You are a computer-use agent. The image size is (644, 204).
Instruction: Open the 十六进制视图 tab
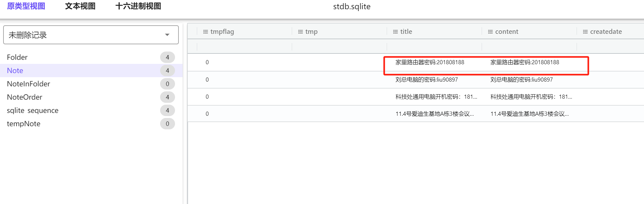138,6
